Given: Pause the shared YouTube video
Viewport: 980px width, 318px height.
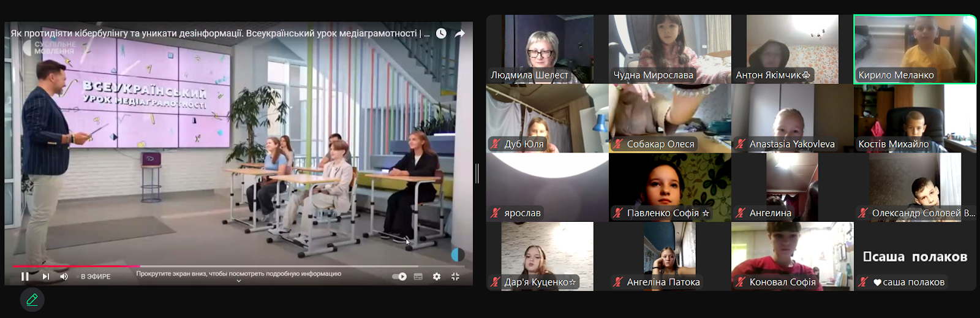Looking at the screenshot, I should coord(25,276).
